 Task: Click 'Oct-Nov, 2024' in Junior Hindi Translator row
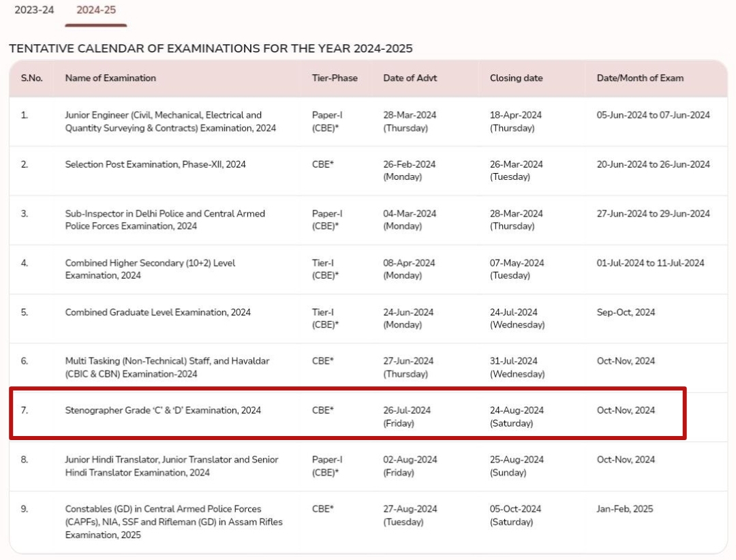[625, 460]
